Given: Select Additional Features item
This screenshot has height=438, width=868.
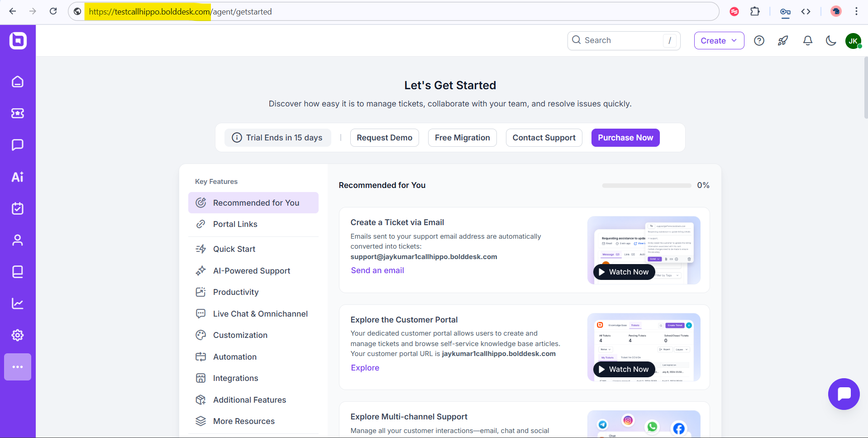Looking at the screenshot, I should (x=253, y=400).
